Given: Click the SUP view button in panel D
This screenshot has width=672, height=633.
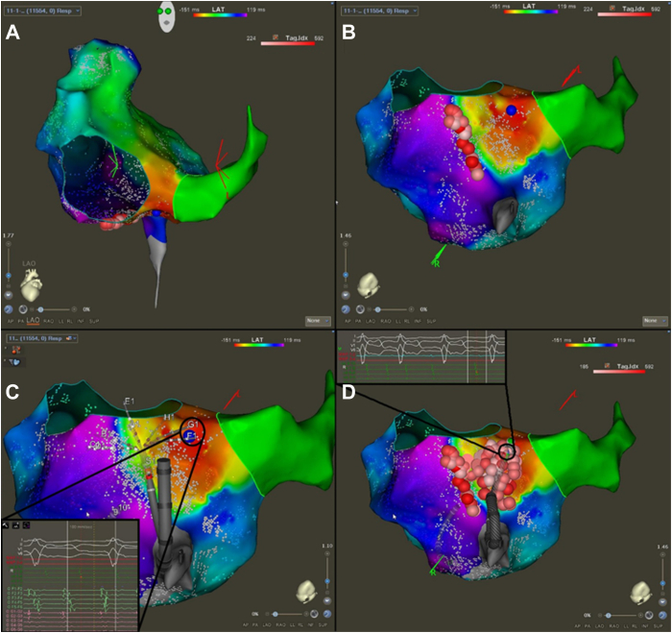Looking at the screenshot, I should pyautogui.click(x=658, y=626).
